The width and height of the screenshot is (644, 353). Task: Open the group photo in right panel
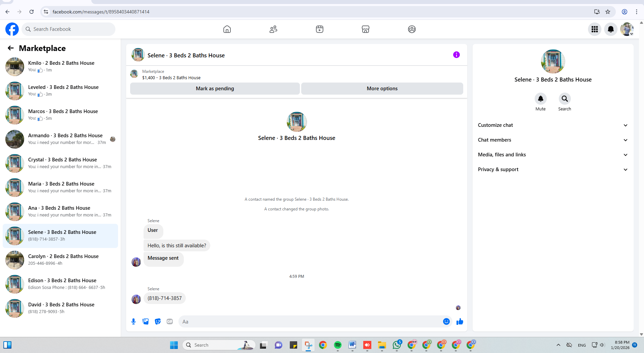553,61
